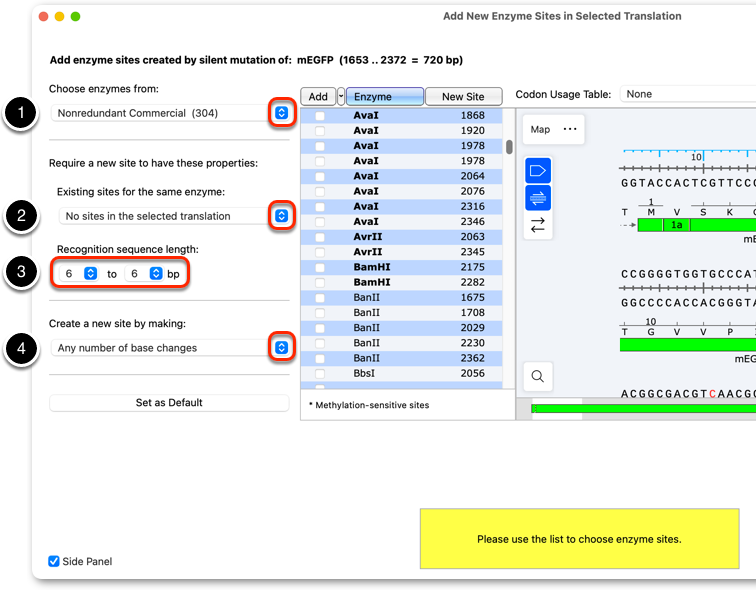
Task: Select the AvaI 2346 row
Action: (x=401, y=222)
